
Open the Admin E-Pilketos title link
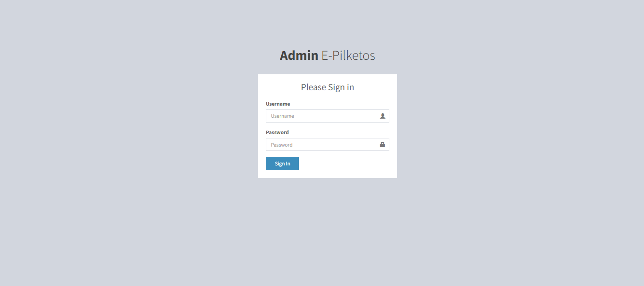(327, 55)
